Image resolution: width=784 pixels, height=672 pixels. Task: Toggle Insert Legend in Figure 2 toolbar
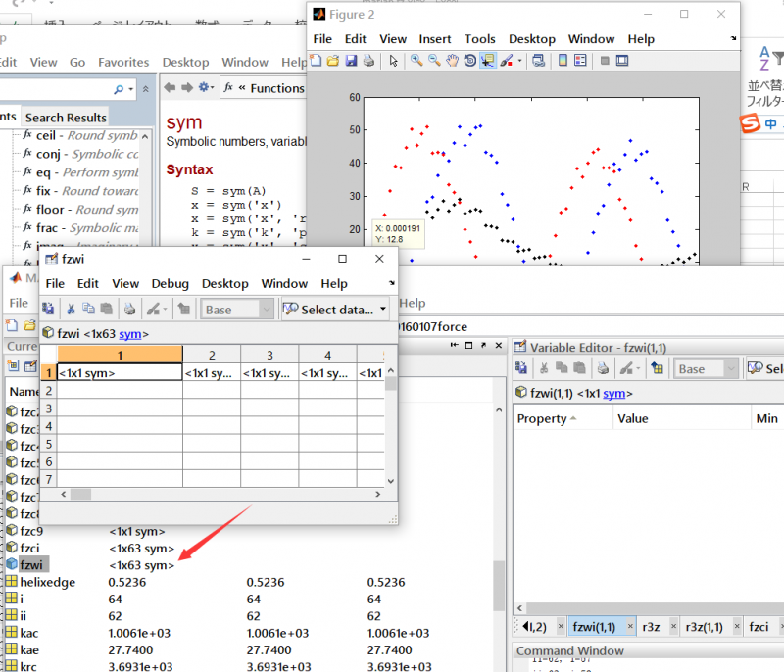tap(580, 61)
